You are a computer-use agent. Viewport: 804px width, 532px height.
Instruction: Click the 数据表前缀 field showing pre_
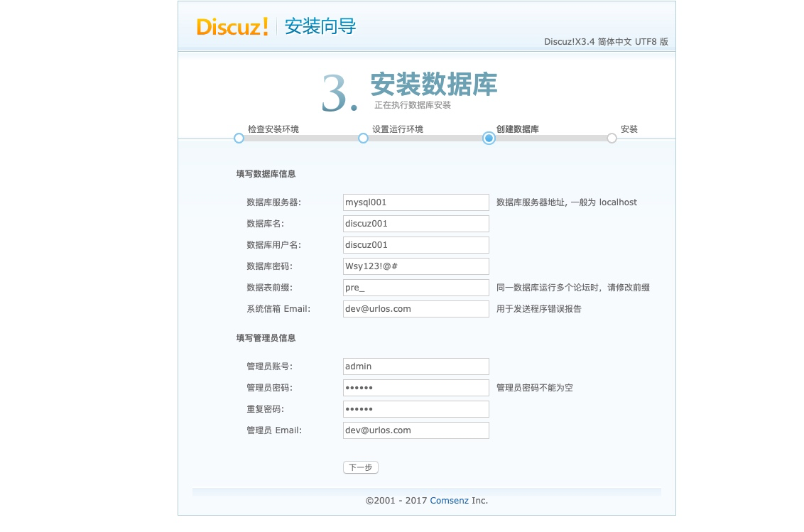coord(415,287)
